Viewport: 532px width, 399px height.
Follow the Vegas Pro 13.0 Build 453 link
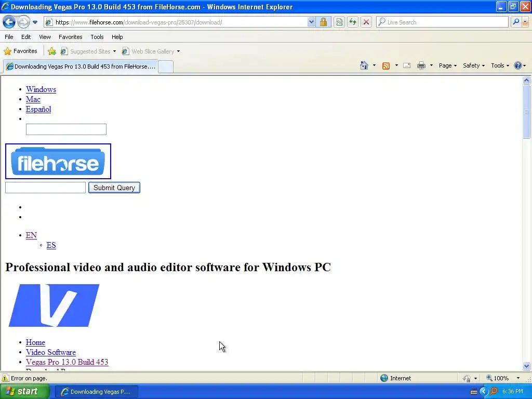click(67, 362)
